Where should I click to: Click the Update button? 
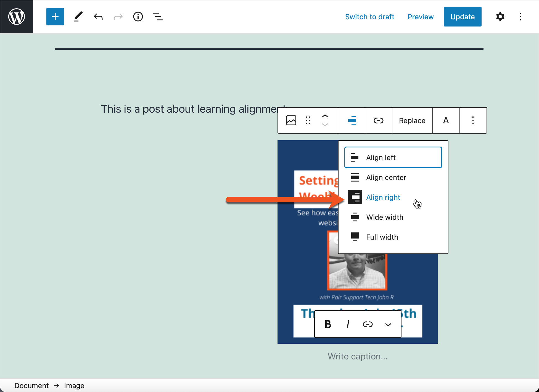(x=462, y=17)
